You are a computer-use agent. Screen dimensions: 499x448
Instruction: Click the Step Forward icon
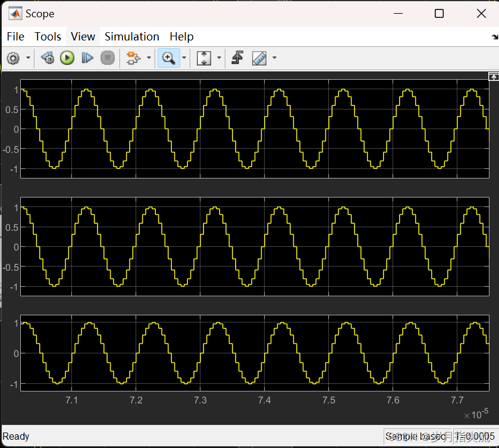tap(87, 58)
